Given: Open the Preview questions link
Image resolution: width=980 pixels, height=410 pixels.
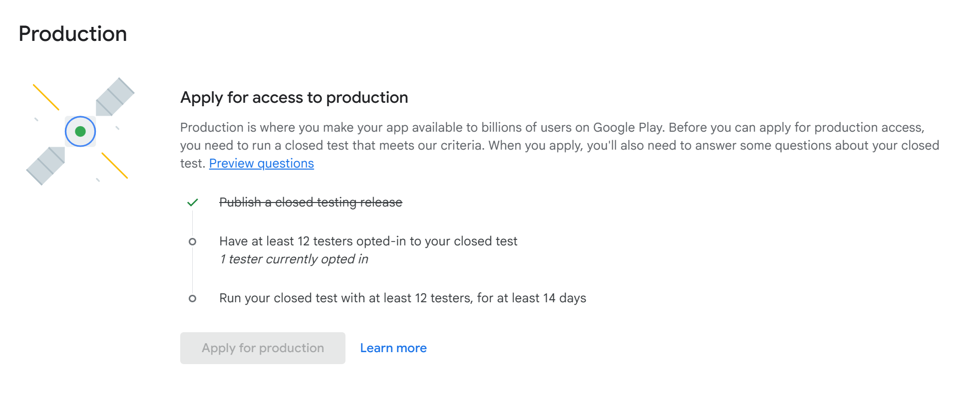Looking at the screenshot, I should pyautogui.click(x=261, y=164).
